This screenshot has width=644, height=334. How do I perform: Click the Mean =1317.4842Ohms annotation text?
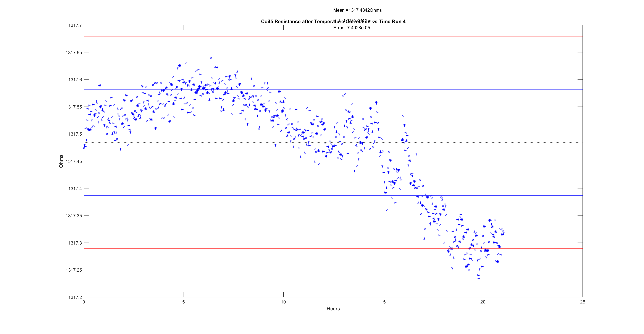pos(357,10)
